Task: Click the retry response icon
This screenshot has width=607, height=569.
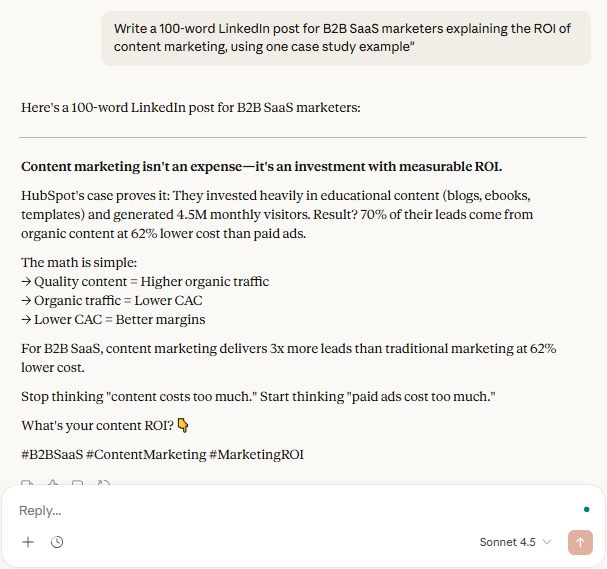Action: (x=103, y=485)
